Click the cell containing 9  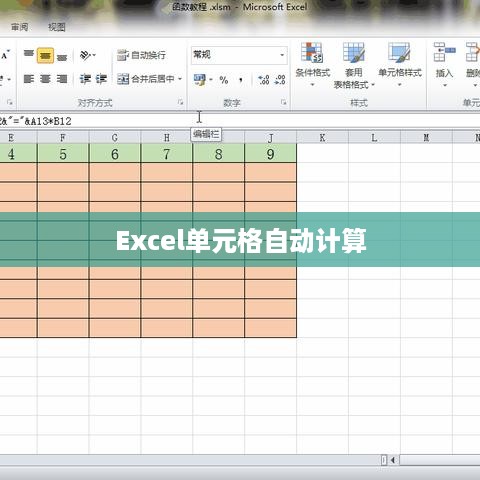pyautogui.click(x=270, y=154)
